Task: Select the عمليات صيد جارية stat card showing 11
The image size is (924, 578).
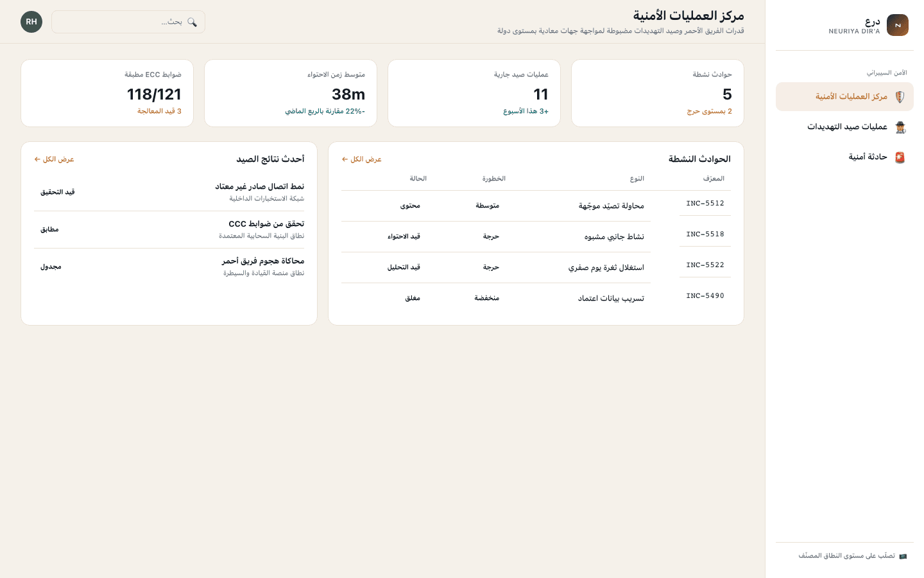Action: (x=474, y=93)
